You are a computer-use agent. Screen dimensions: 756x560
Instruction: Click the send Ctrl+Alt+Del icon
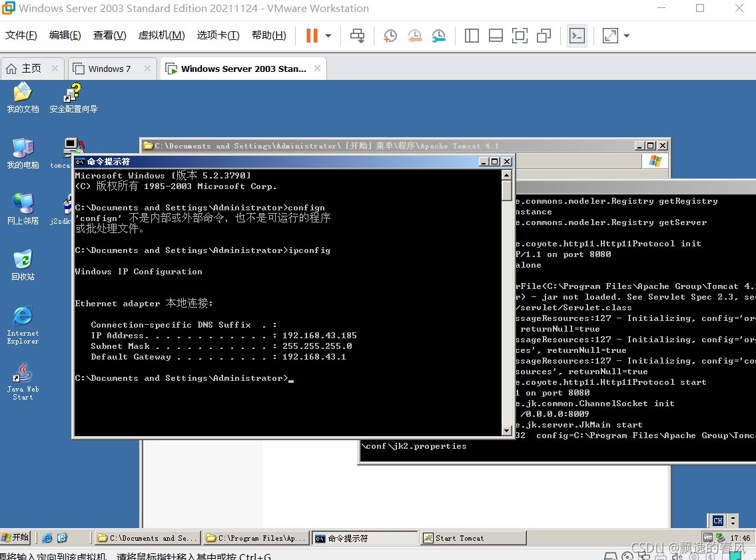357,36
